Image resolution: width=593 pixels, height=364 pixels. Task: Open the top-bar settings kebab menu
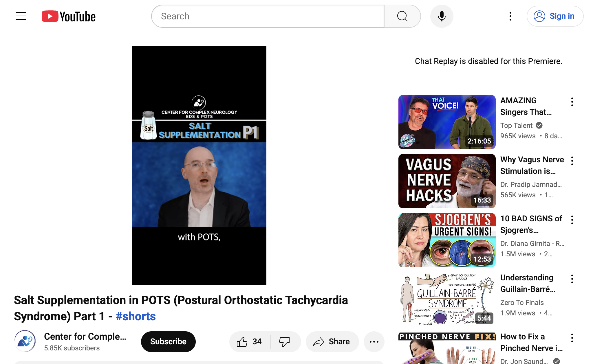click(x=510, y=16)
